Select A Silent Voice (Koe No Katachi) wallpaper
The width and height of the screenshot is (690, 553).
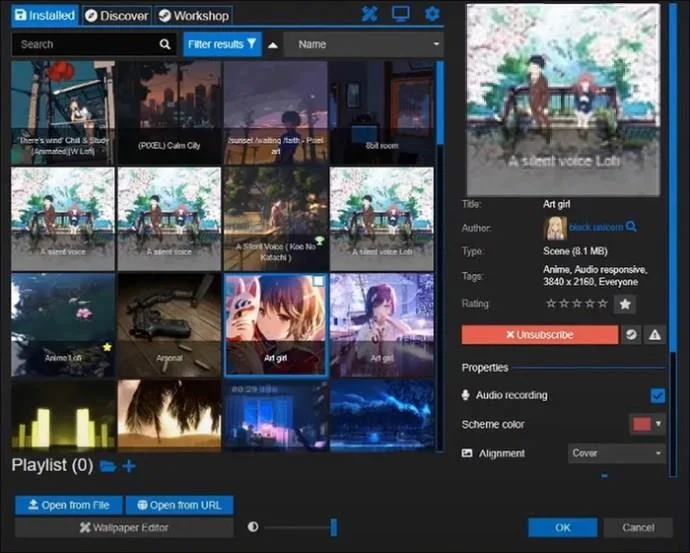[275, 219]
